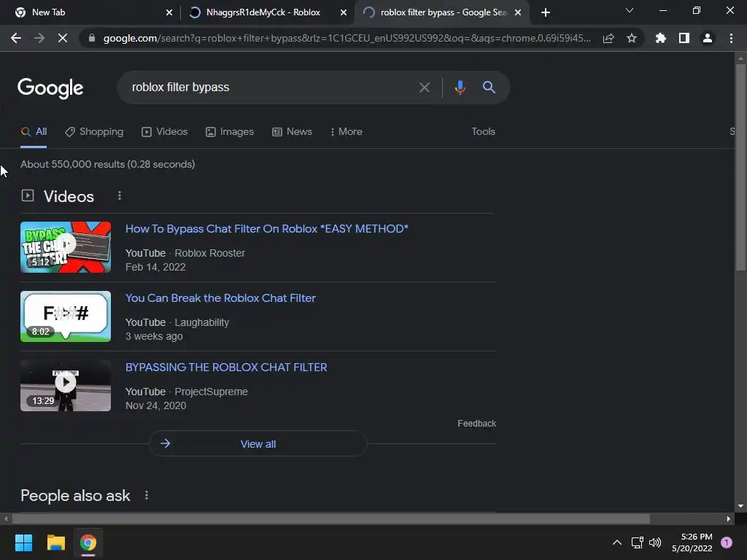
Task: Click the lock icon in address bar
Action: 91,38
